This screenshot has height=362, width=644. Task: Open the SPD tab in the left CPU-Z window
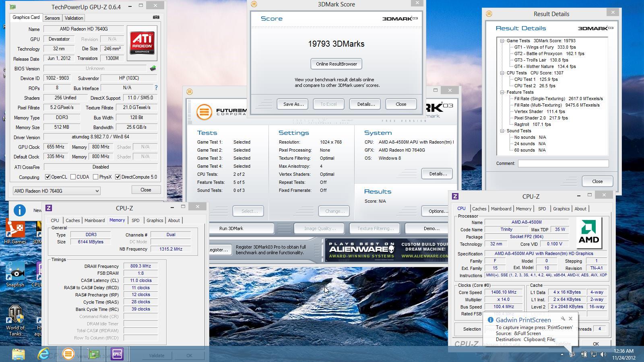coord(135,220)
